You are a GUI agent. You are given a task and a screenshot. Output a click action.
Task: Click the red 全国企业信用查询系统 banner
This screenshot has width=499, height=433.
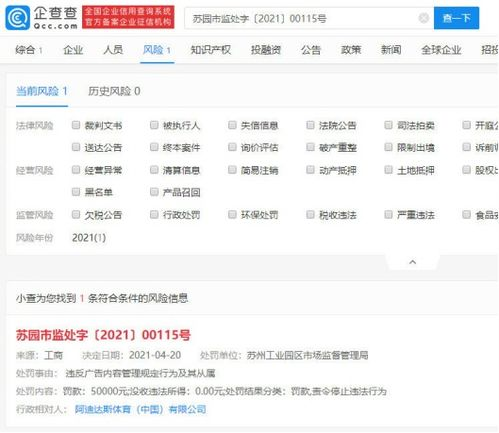coord(128,17)
